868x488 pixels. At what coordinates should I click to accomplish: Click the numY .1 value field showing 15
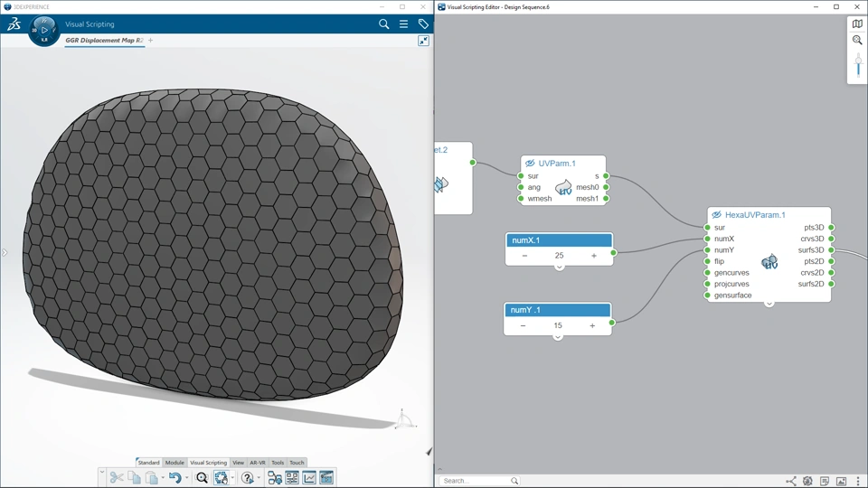point(558,325)
